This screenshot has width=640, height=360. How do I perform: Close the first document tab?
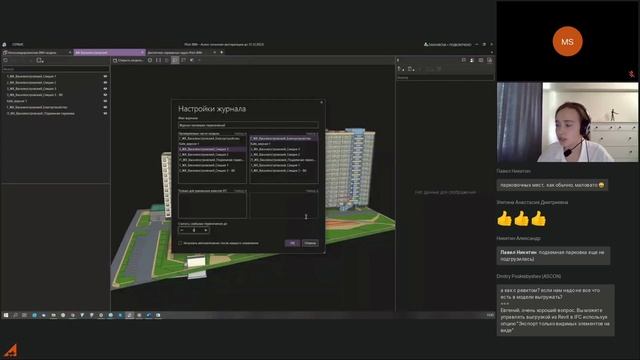[70, 52]
